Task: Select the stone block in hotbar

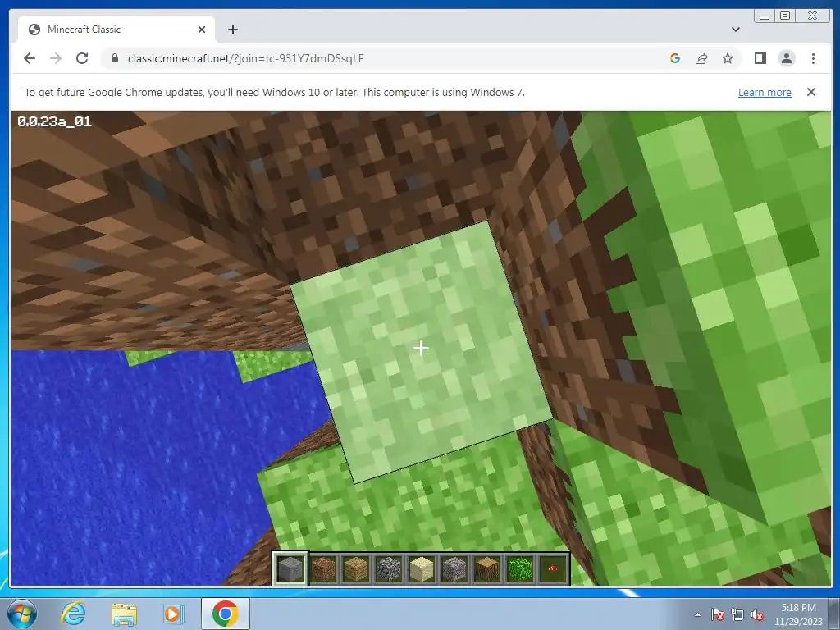Action: point(290,568)
